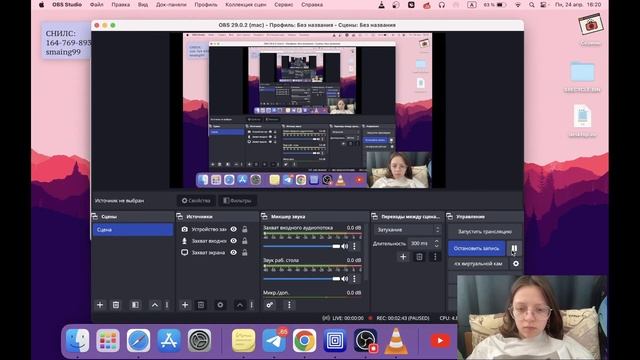Remove the scene transition using the trash icon

pos(419,257)
